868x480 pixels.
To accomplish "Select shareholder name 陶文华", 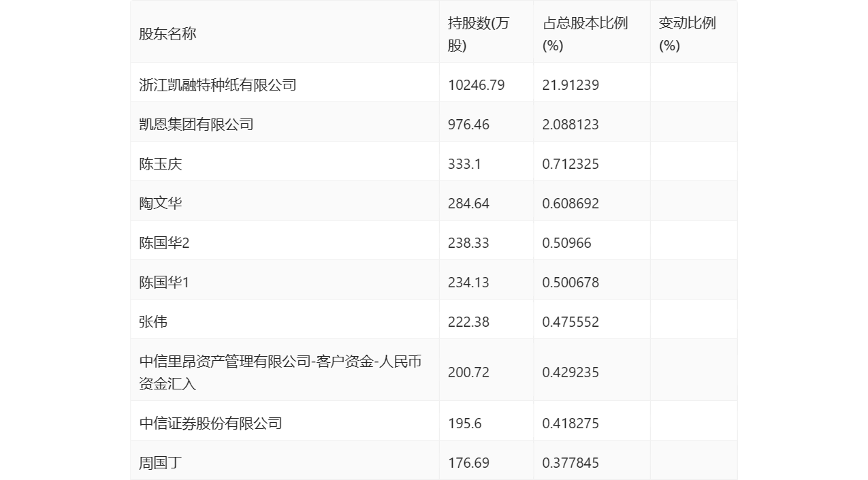I will [x=161, y=204].
